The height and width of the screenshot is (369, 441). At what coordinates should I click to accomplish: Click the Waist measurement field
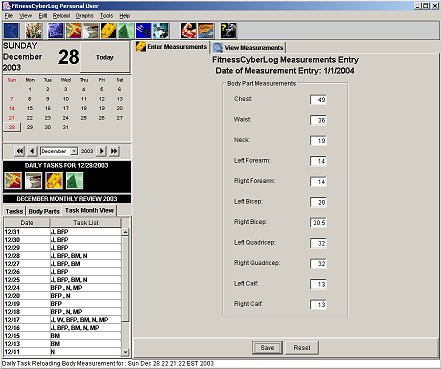(318, 120)
